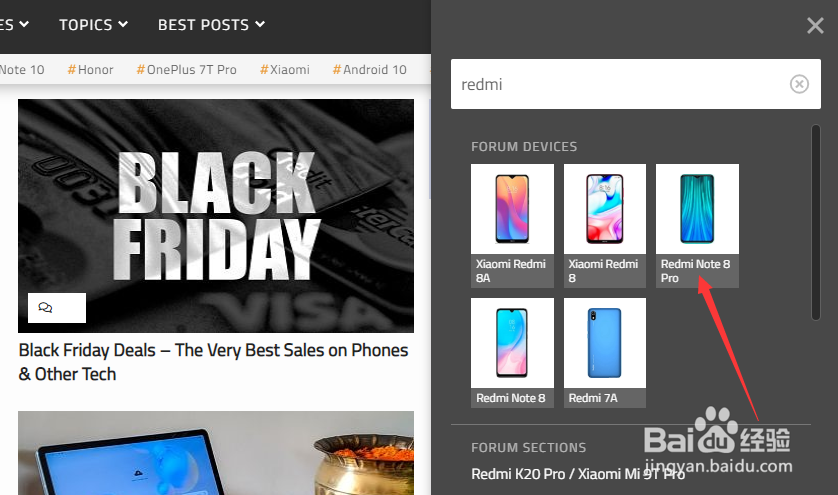
Task: Open Xiaomi Redmi 8A device thumbnail
Action: pyautogui.click(x=512, y=226)
